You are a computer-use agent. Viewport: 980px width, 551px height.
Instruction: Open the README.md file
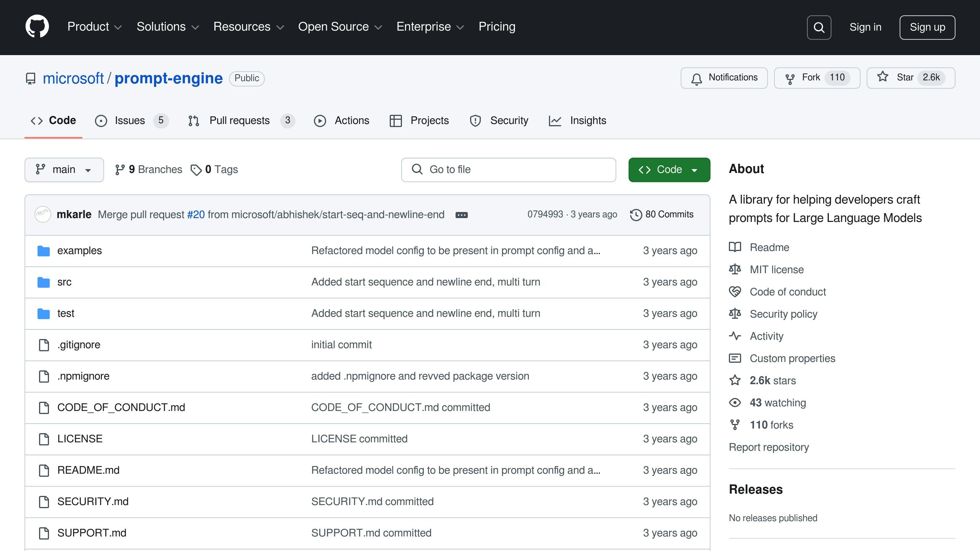click(x=89, y=469)
